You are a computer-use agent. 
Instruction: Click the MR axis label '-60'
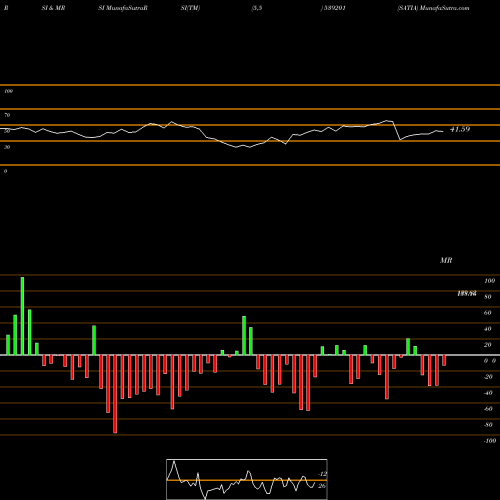pyautogui.click(x=488, y=409)
